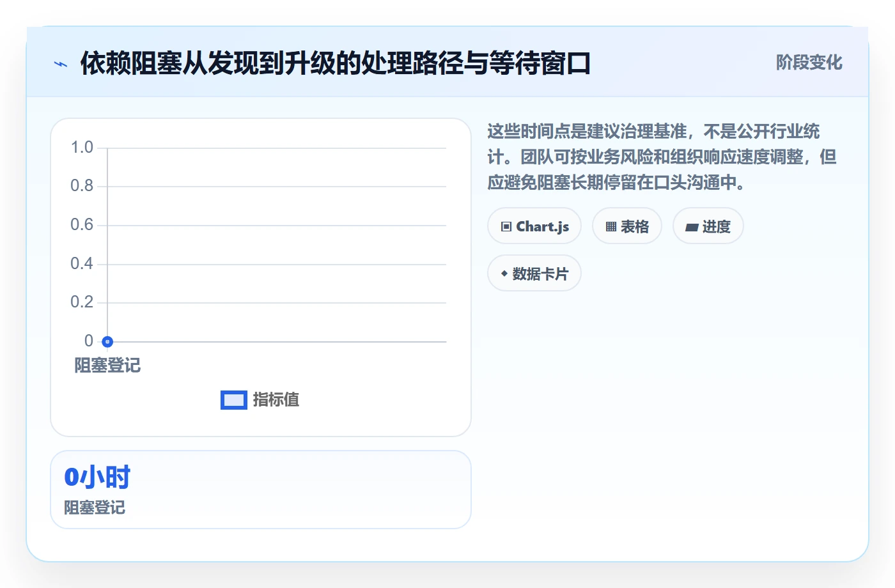Toggle the 指标值 legend color box
895x588 pixels.
coord(234,400)
